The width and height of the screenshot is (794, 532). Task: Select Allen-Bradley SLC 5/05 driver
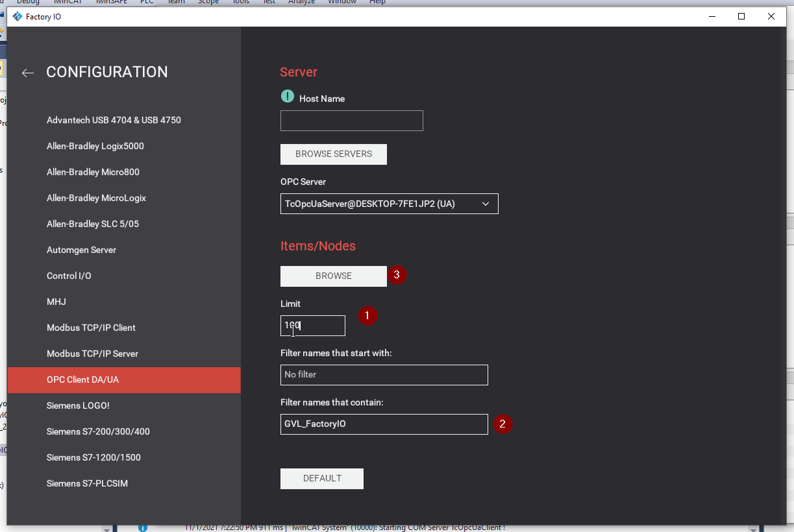click(124, 224)
